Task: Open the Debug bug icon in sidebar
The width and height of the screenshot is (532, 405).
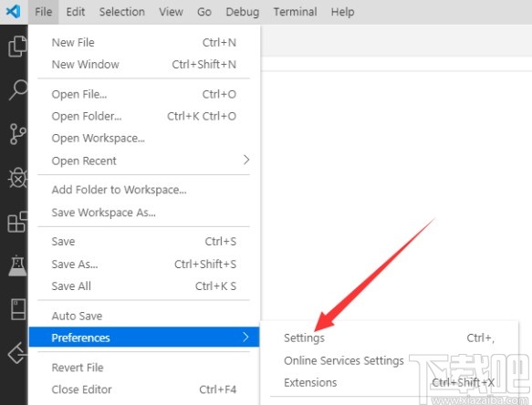Action: [x=17, y=178]
